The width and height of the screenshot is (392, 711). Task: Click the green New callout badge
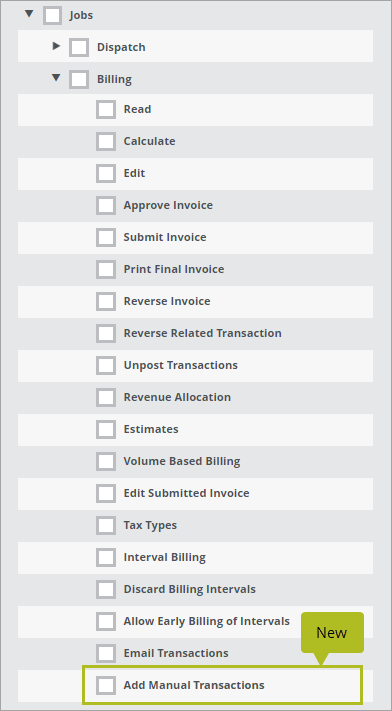click(332, 633)
